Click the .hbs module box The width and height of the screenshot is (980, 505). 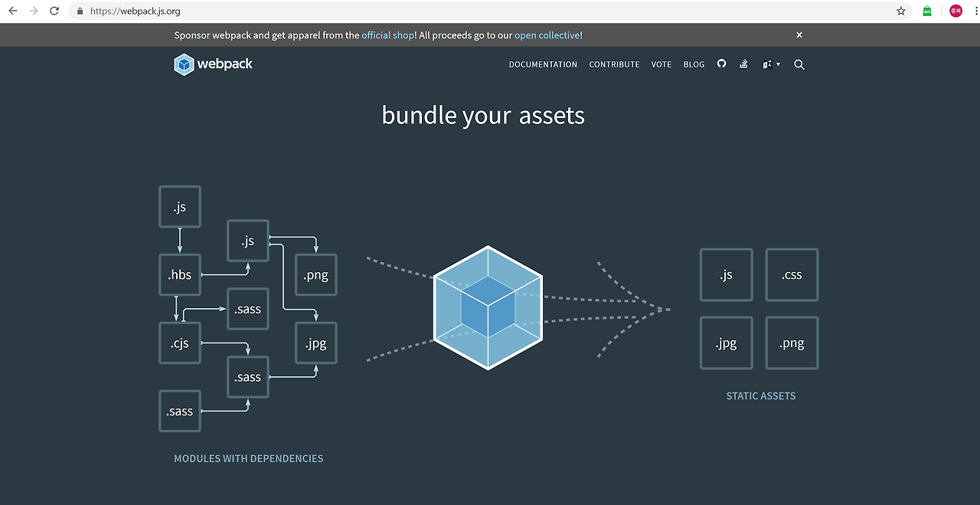[180, 274]
